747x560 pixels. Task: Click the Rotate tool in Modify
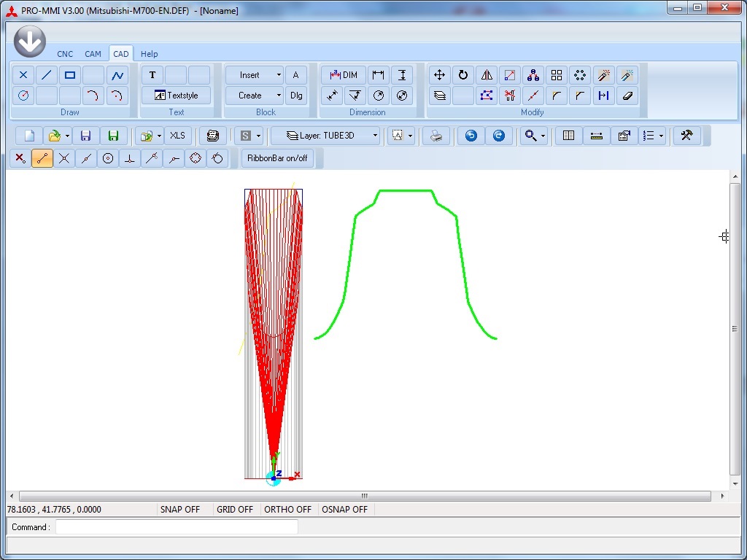(x=462, y=75)
